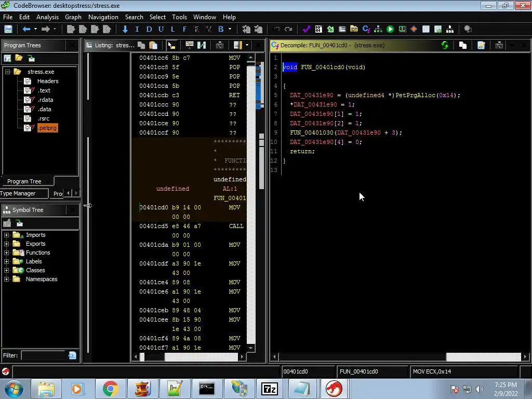Go forward with the gray right arrow
532x399 pixels.
click(x=46, y=29)
